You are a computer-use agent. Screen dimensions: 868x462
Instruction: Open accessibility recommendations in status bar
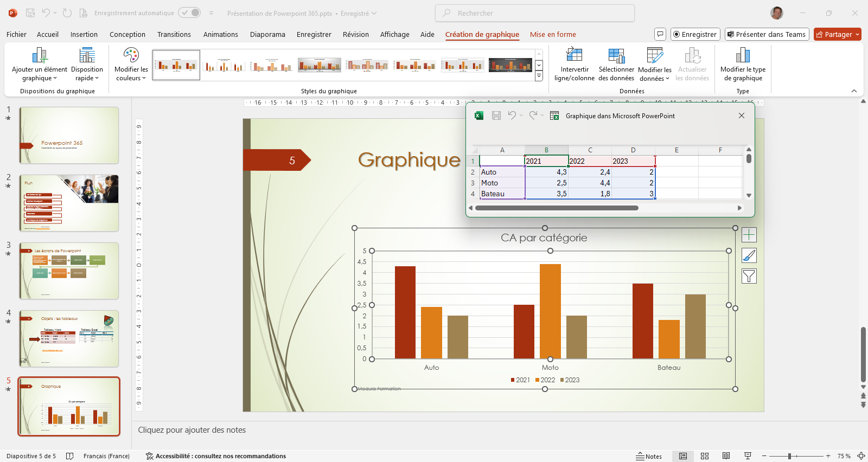216,456
